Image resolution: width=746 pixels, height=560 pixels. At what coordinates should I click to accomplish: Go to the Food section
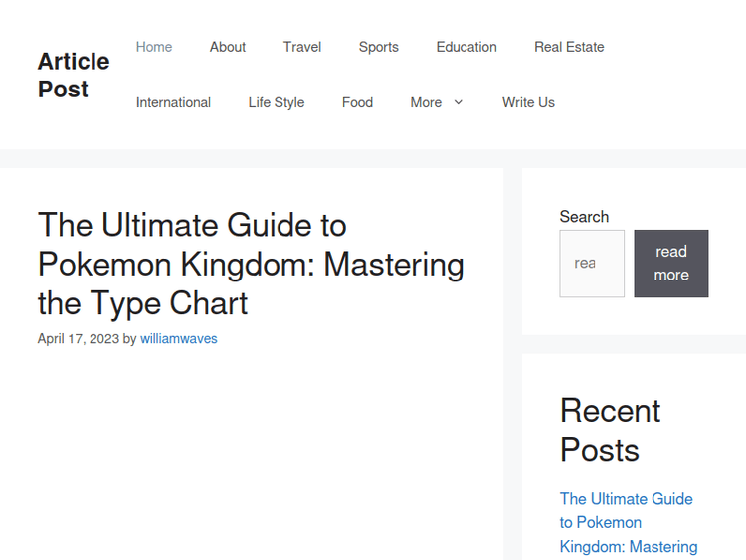(x=357, y=102)
